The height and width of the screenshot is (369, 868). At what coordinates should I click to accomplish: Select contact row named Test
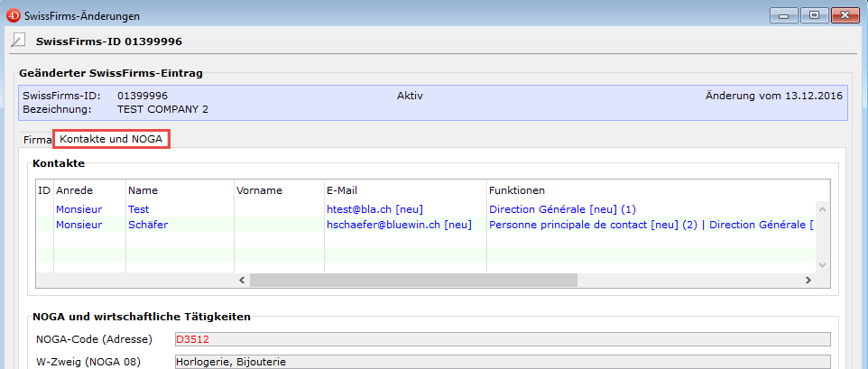pyautogui.click(x=138, y=209)
